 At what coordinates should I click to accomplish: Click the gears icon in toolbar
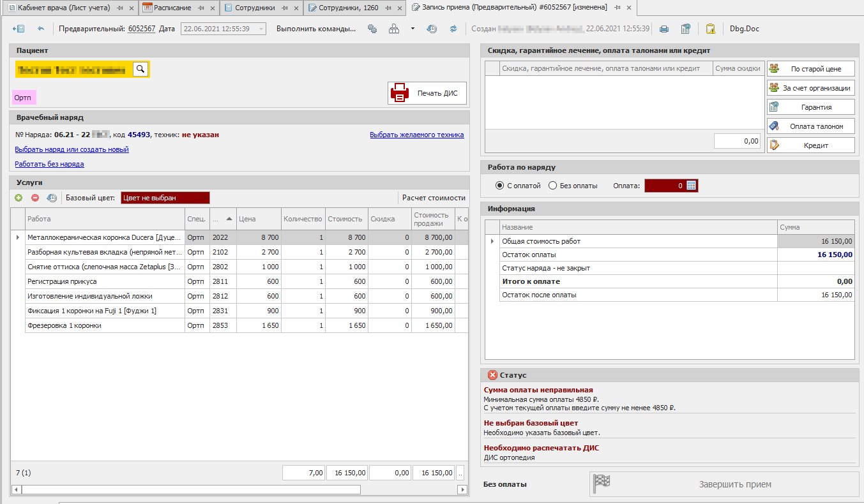coord(372,29)
